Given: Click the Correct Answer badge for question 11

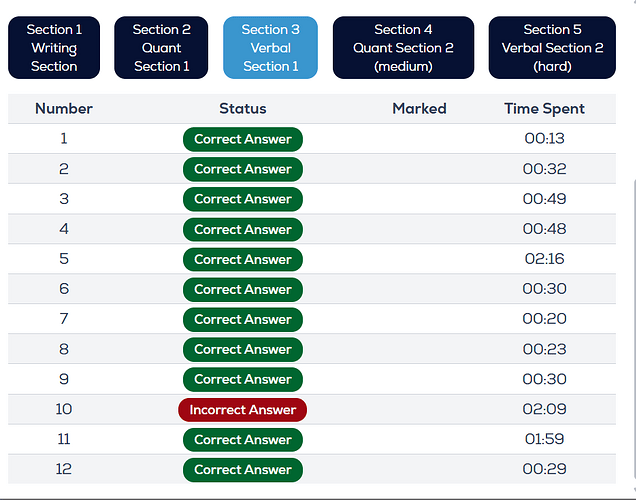Looking at the screenshot, I should 243,440.
